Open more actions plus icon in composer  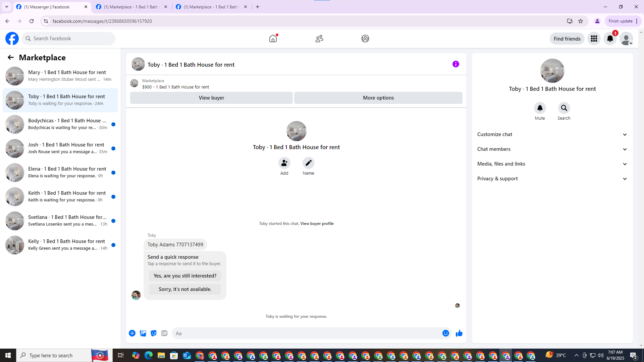tap(132, 333)
